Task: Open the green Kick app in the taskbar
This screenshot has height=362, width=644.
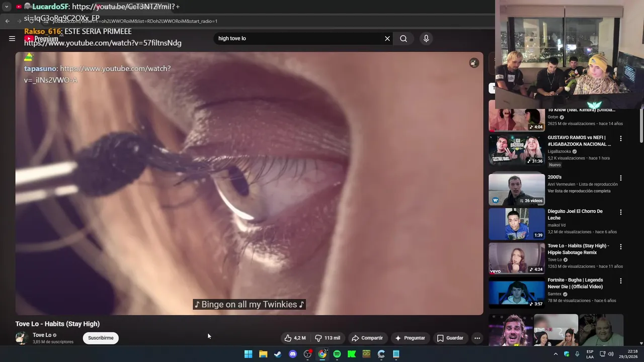Action: 352,354
